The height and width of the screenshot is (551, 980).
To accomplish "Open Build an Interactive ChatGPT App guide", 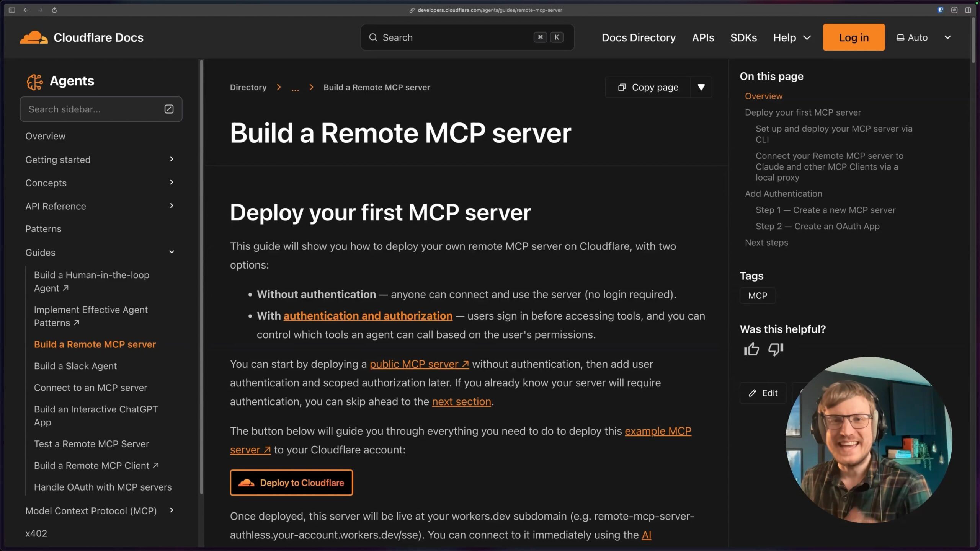I will coord(96,416).
